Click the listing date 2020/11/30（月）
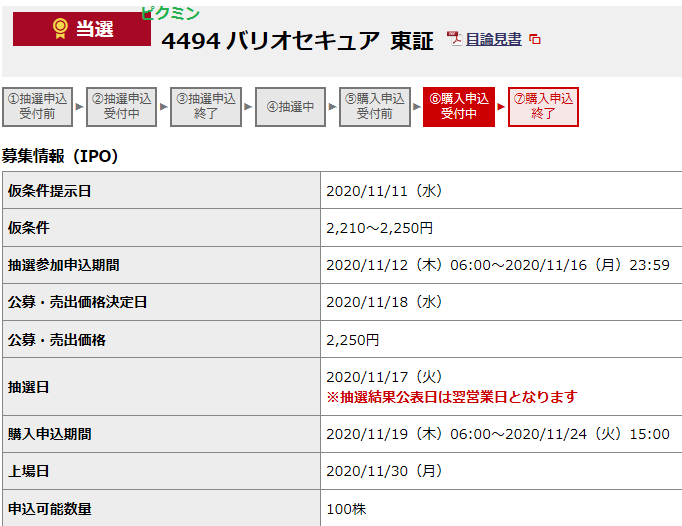Screen dimensions: 682x526 [384, 471]
